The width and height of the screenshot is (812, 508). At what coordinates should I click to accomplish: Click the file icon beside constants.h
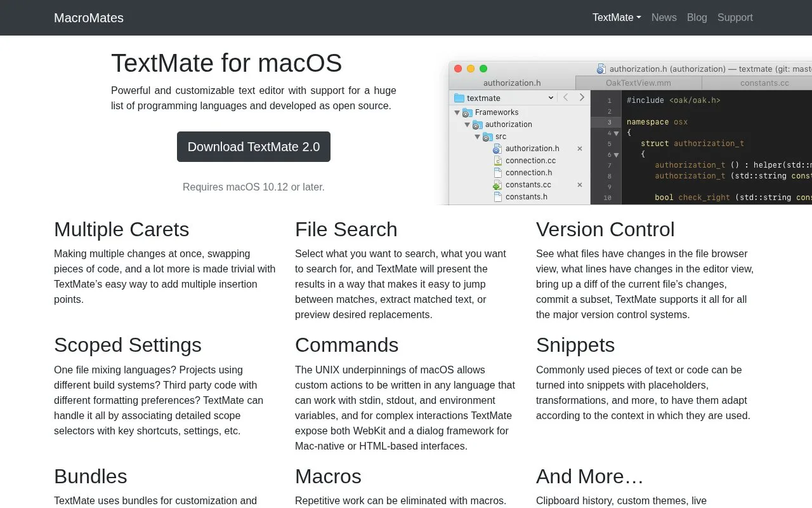click(498, 197)
